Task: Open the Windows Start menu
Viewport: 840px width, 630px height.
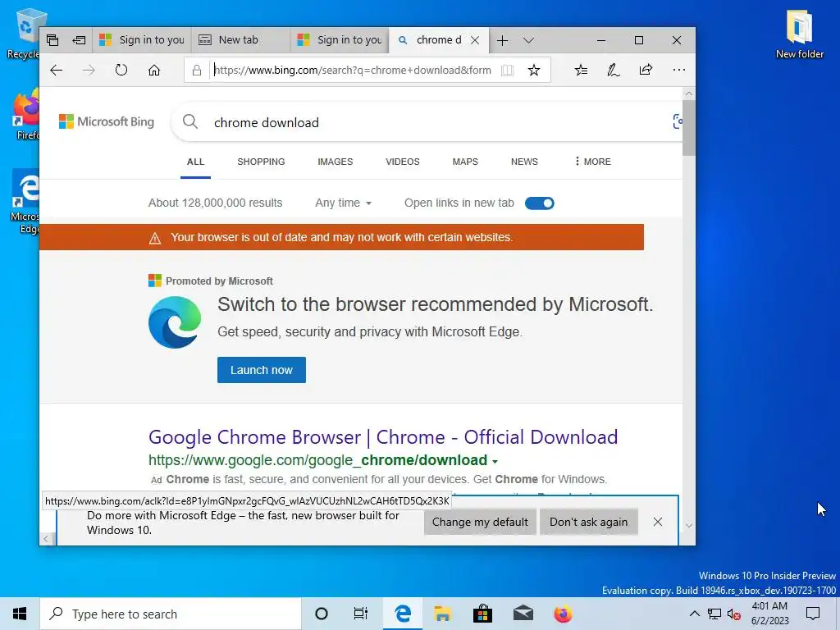Action: (x=20, y=614)
